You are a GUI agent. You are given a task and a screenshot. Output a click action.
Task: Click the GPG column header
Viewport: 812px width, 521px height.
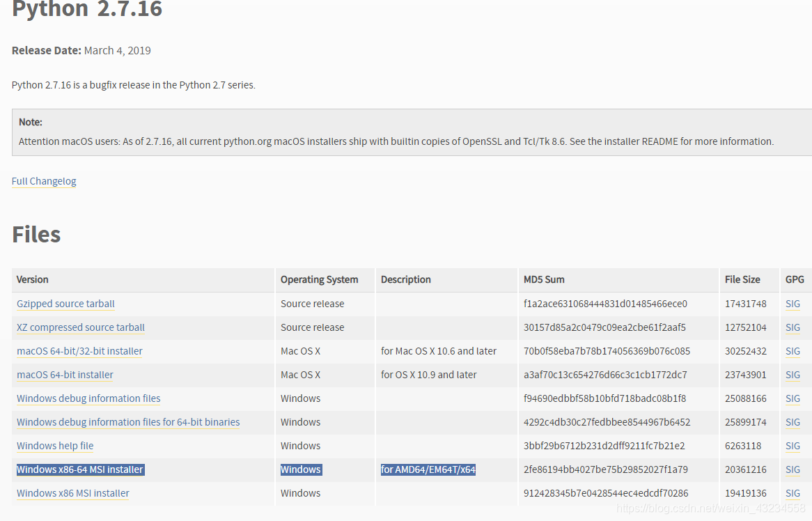pyautogui.click(x=795, y=280)
